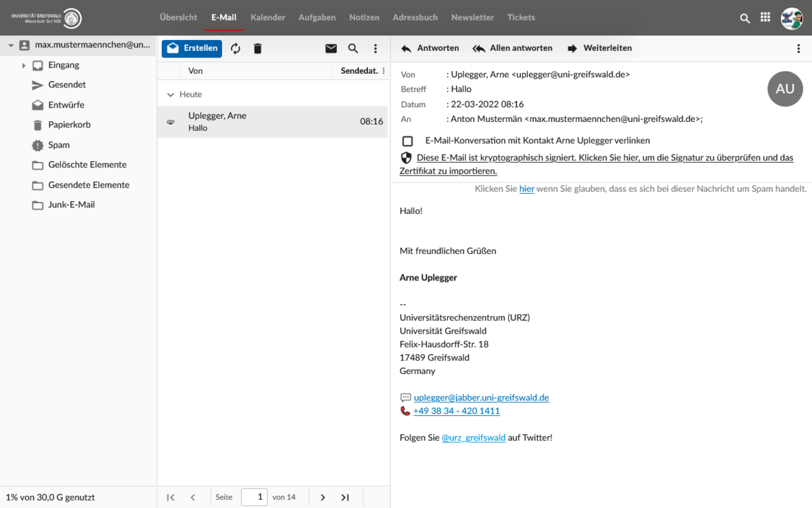Click the page number input field

(x=254, y=497)
